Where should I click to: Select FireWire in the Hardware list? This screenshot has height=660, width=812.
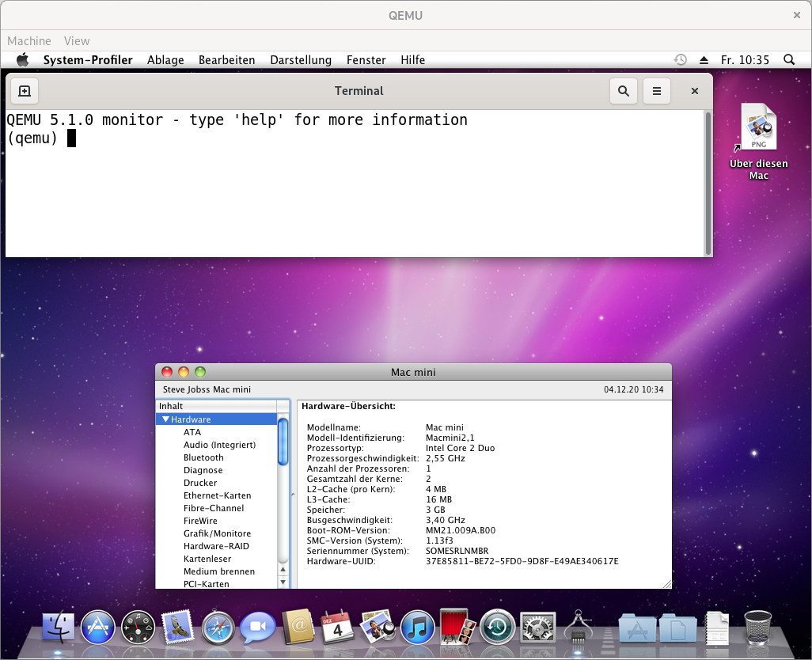[200, 521]
